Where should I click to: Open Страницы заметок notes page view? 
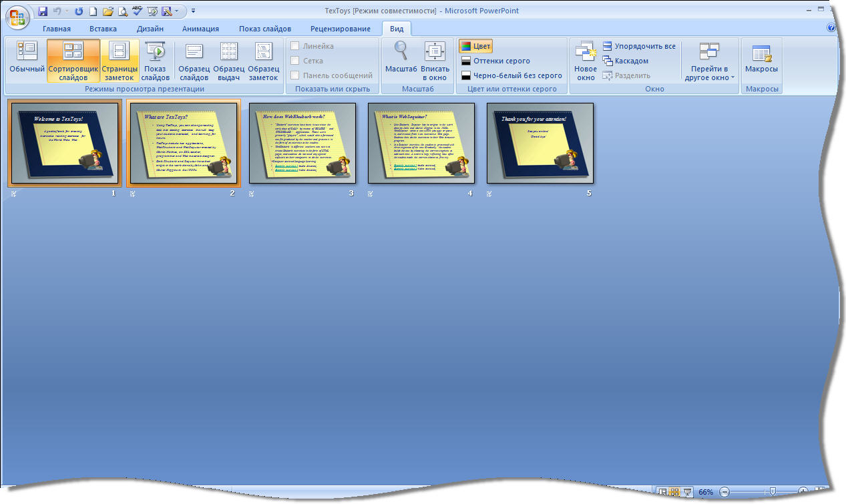coord(120,59)
